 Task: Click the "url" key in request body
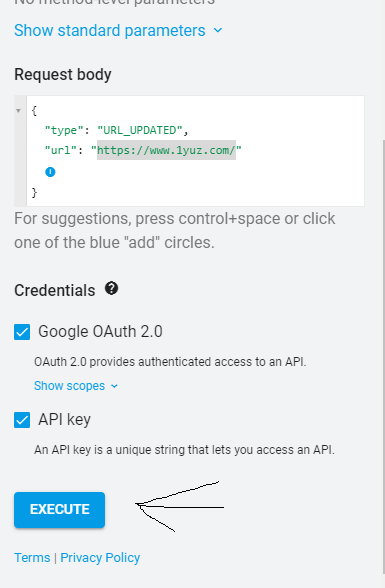[61, 150]
